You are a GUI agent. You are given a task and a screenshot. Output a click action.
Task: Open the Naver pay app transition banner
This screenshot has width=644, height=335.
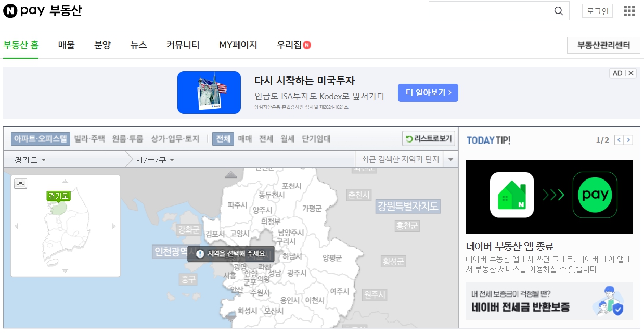[x=549, y=197]
